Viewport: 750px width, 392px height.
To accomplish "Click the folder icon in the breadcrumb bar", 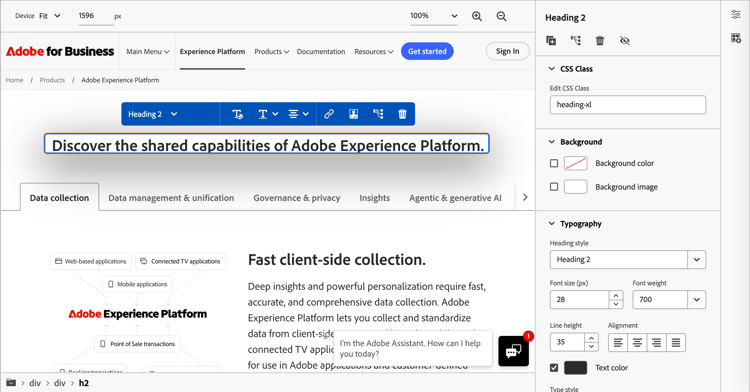I will tap(11, 383).
